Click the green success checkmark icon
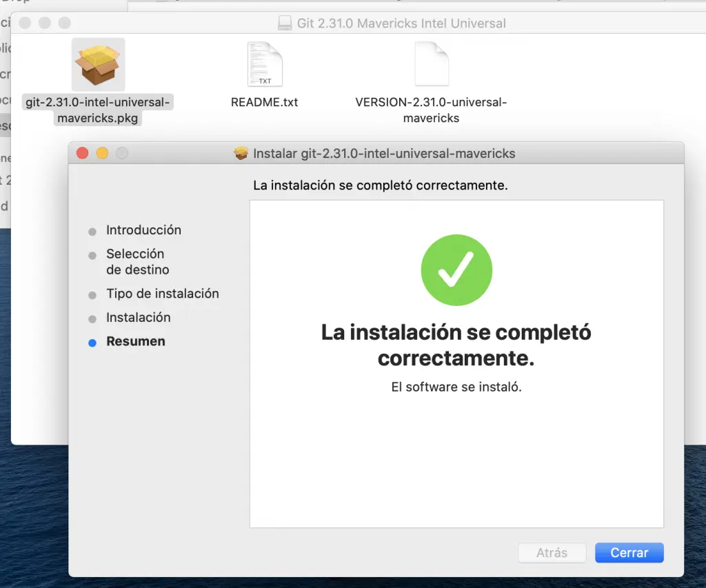This screenshot has width=706, height=588. point(456,270)
